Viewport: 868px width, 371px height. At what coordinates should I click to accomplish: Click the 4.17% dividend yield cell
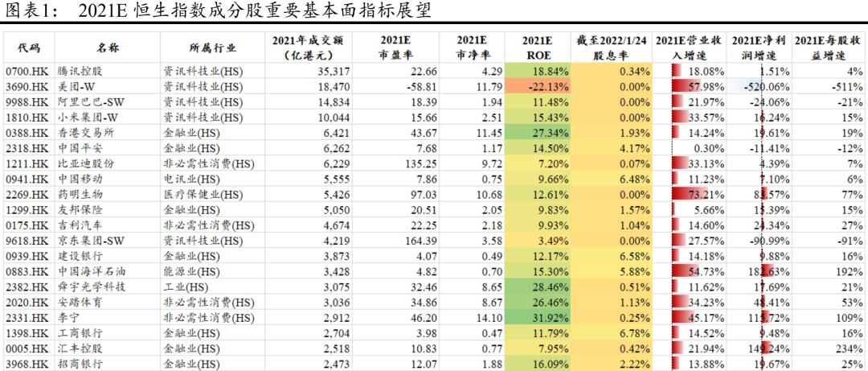pos(612,149)
